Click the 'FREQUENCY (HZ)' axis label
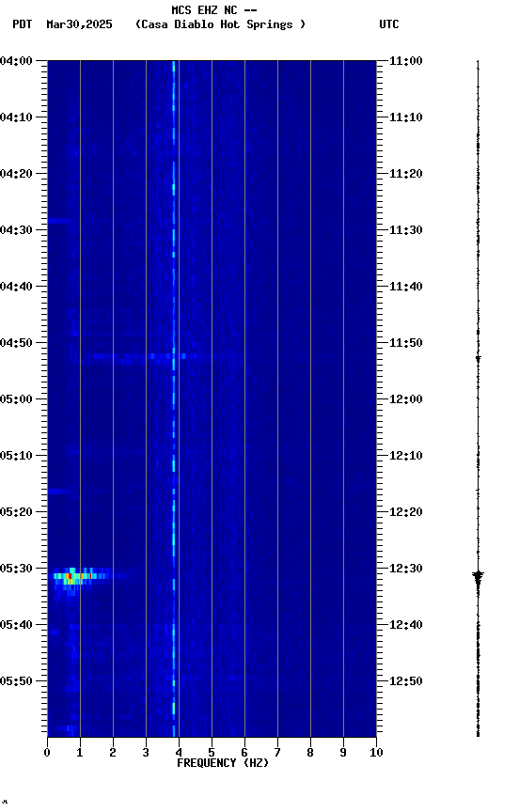Image resolution: width=519 pixels, height=812 pixels. pyautogui.click(x=223, y=763)
